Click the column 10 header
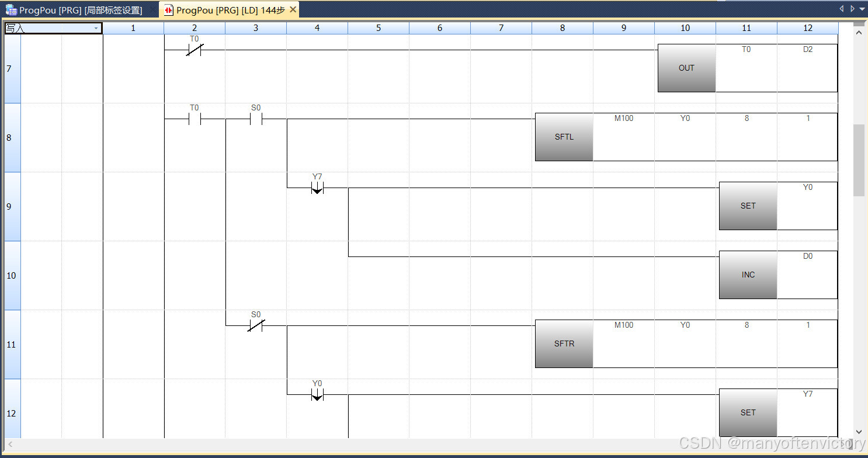Screen dimensions: 868x458 (685, 28)
